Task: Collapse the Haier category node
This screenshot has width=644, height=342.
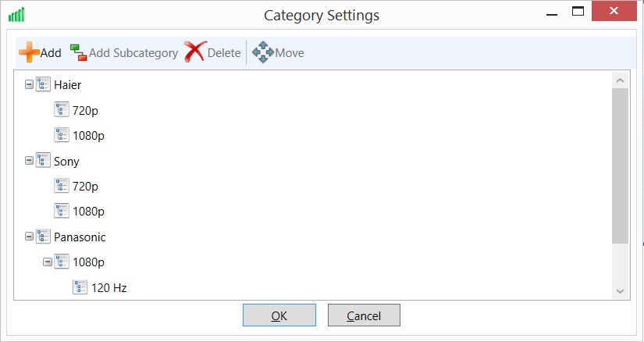Action: coord(30,84)
